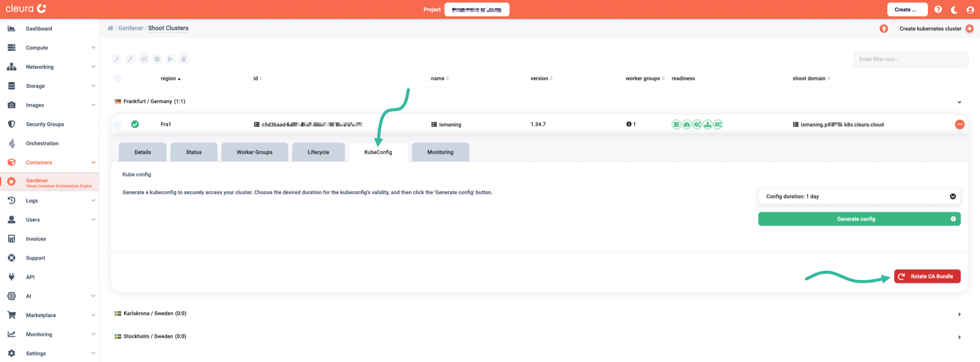Click the home icon in breadcrumb

pos(110,28)
